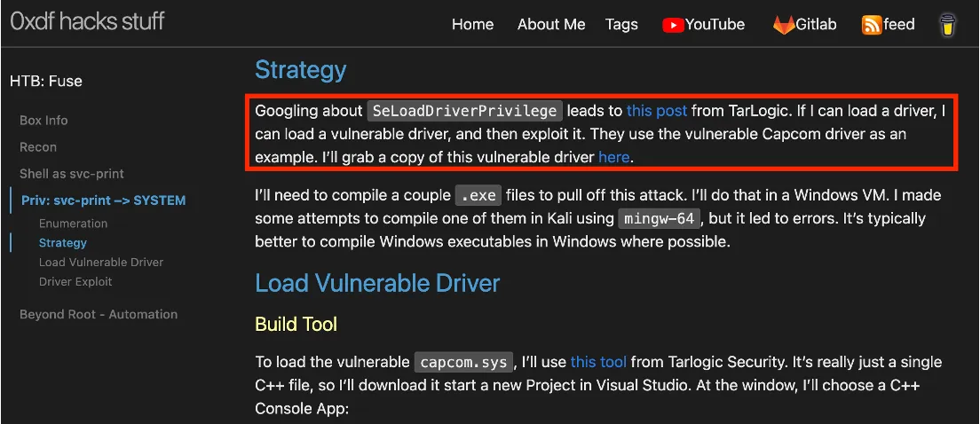The image size is (980, 424).
Task: Navigate to Beyond Root - Automation
Action: click(x=99, y=315)
